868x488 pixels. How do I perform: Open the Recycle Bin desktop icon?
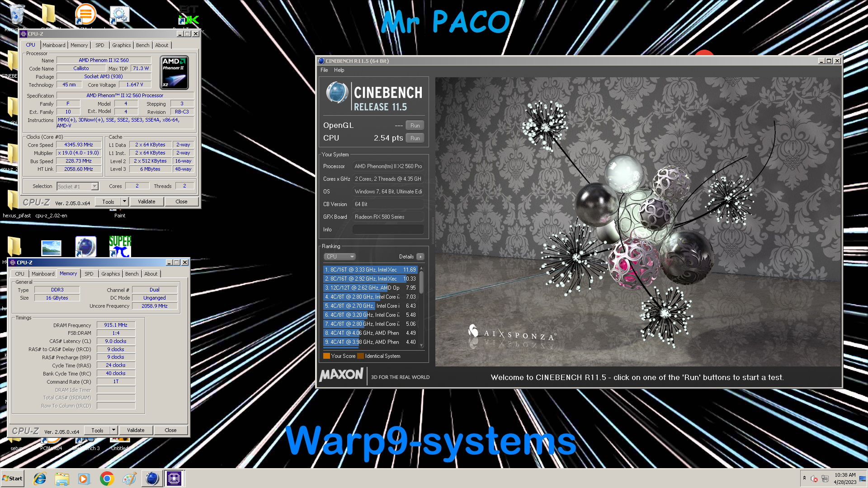[17, 14]
